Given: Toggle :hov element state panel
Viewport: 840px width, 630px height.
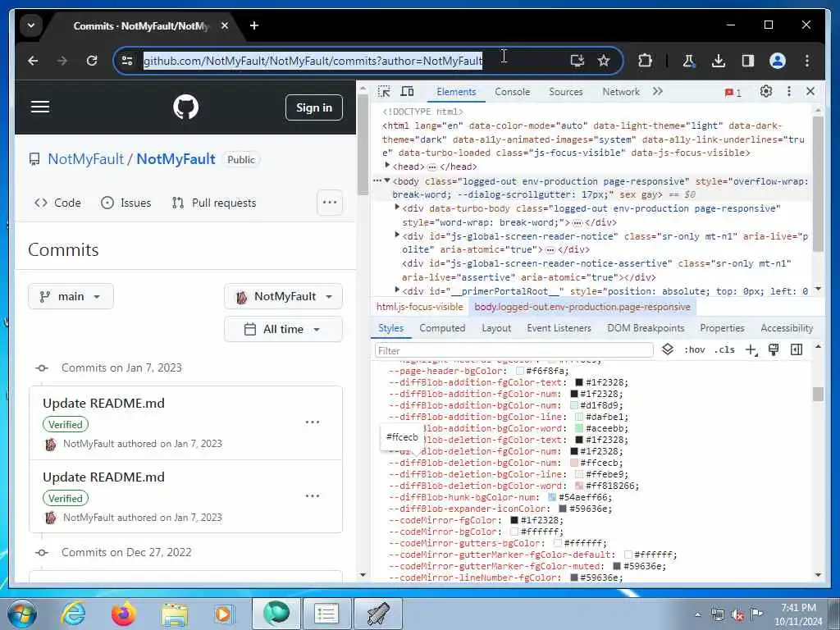Looking at the screenshot, I should [x=694, y=349].
